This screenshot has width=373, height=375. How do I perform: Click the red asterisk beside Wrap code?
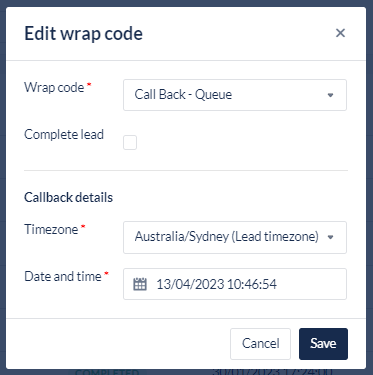[x=89, y=84]
